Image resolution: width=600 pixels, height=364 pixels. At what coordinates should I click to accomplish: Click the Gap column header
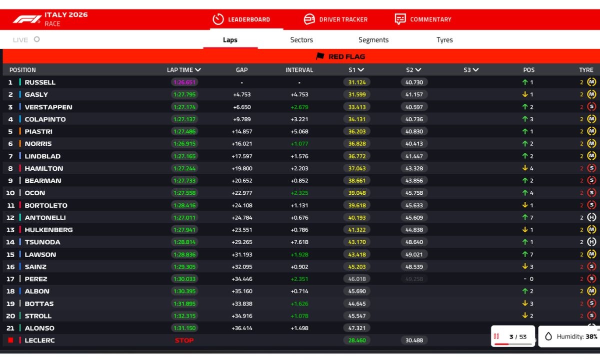(242, 70)
